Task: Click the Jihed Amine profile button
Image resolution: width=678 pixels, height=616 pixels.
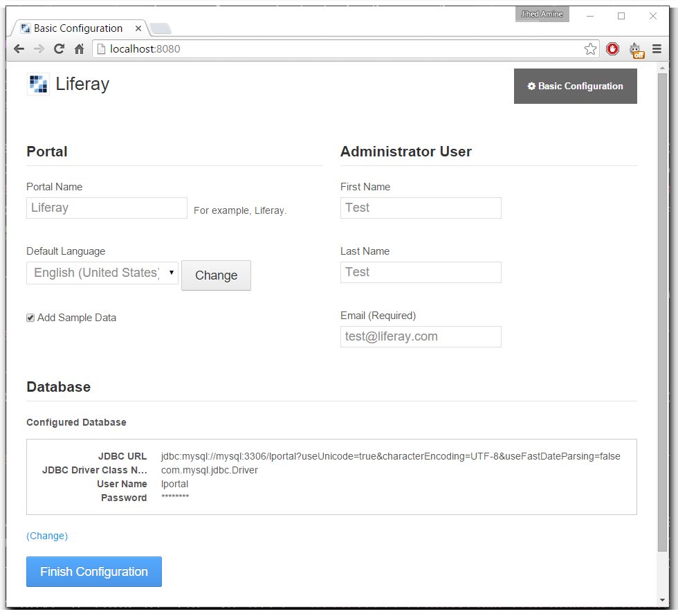Action: click(x=542, y=15)
